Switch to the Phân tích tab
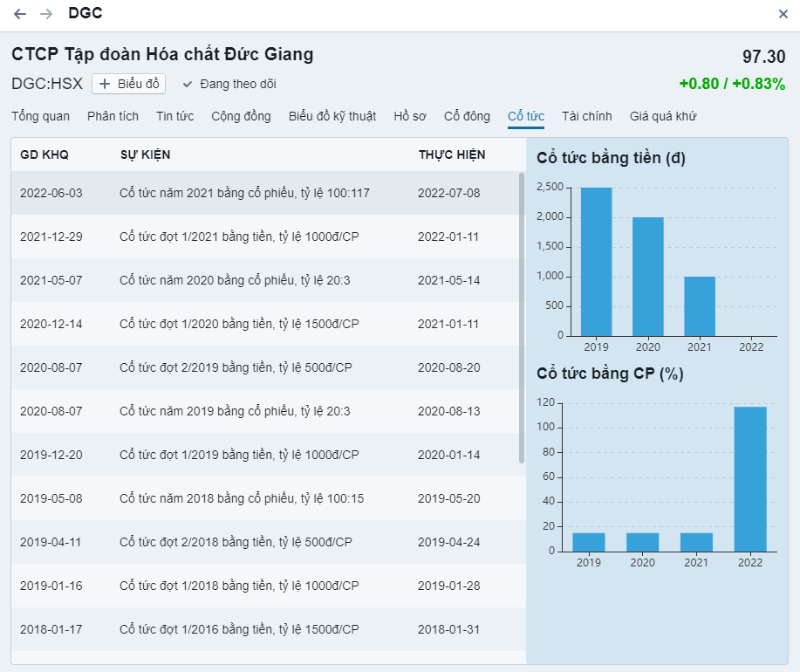The image size is (800, 672). [113, 116]
